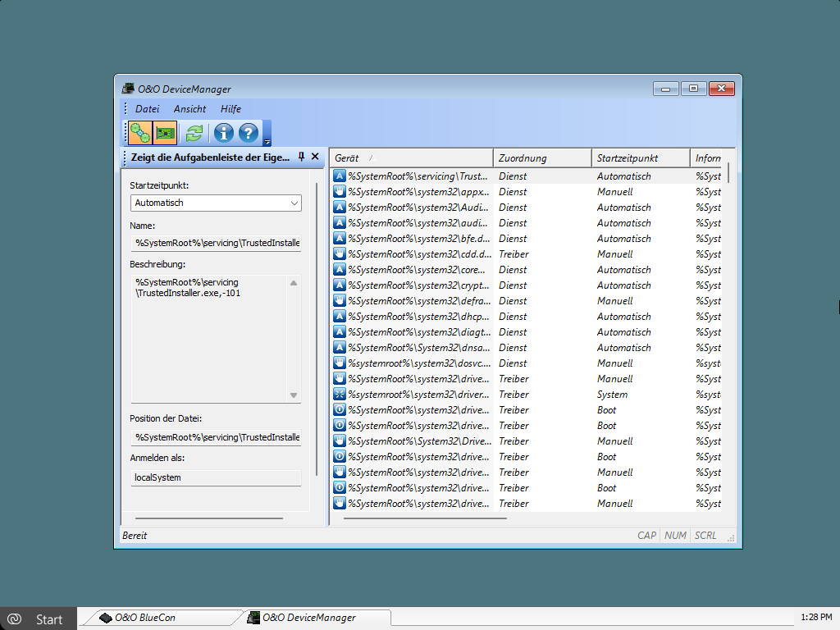Close the properties task pane

point(315,157)
